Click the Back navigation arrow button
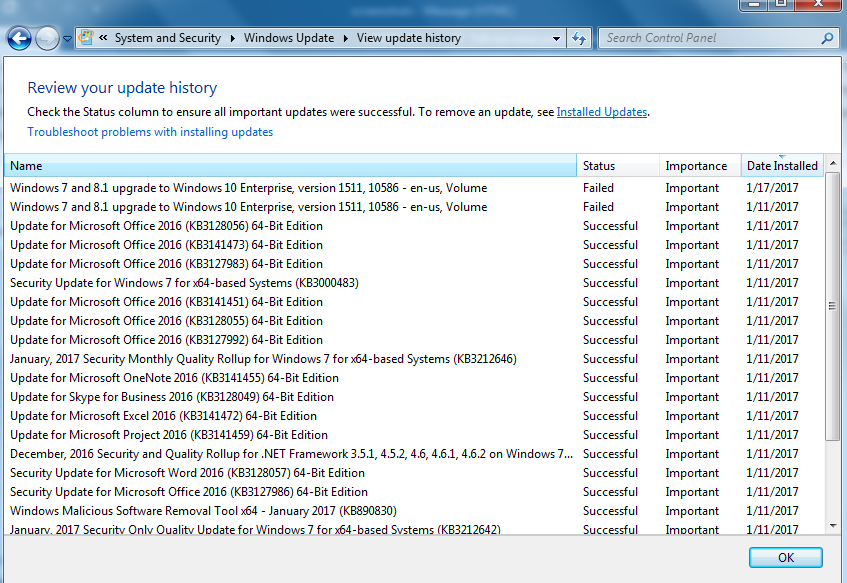The height and width of the screenshot is (583, 847). 19,39
